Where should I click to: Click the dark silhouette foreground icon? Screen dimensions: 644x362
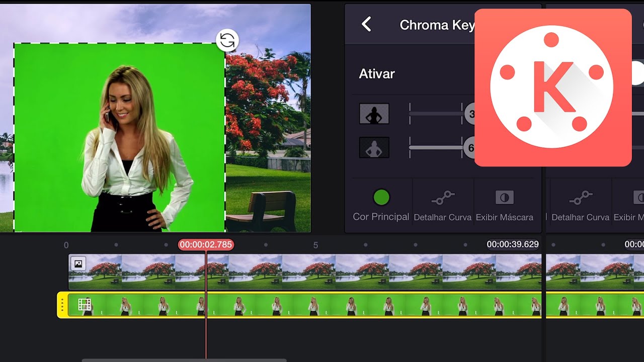click(374, 114)
